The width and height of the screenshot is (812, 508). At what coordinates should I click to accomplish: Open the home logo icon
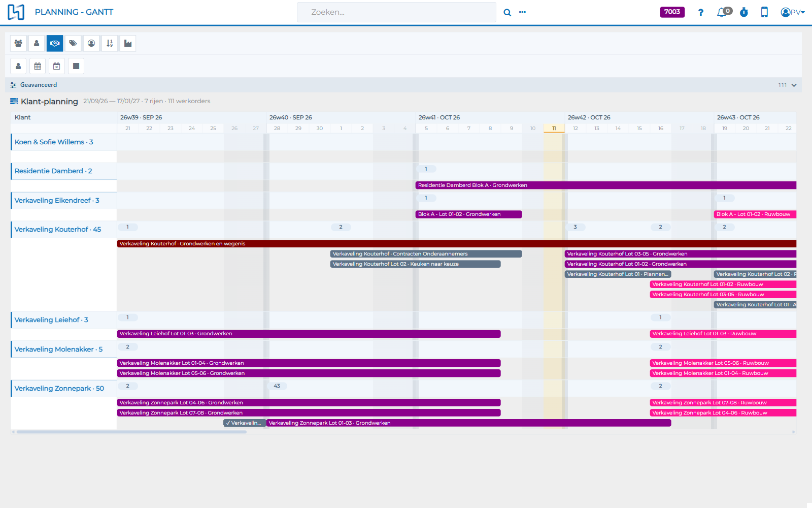click(16, 12)
